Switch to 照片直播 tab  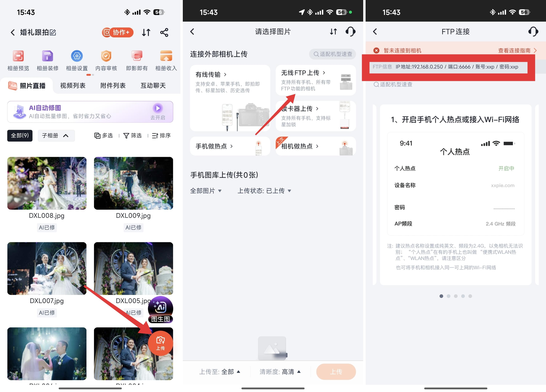tap(27, 85)
